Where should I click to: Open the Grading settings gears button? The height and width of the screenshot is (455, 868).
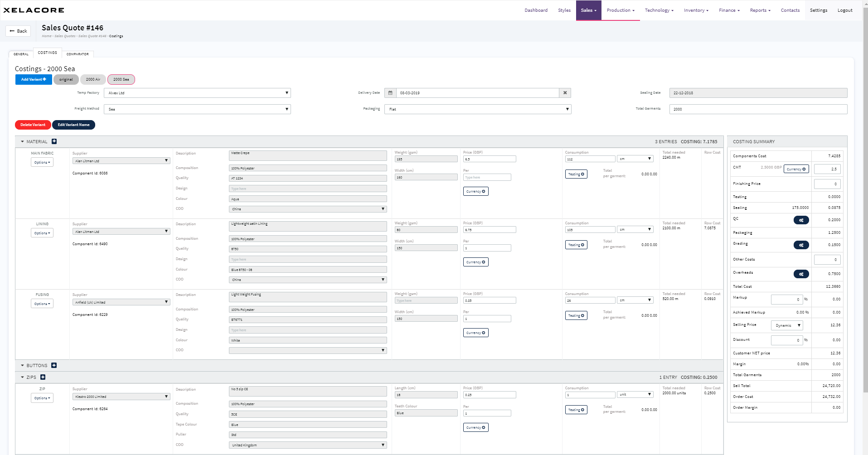click(801, 245)
